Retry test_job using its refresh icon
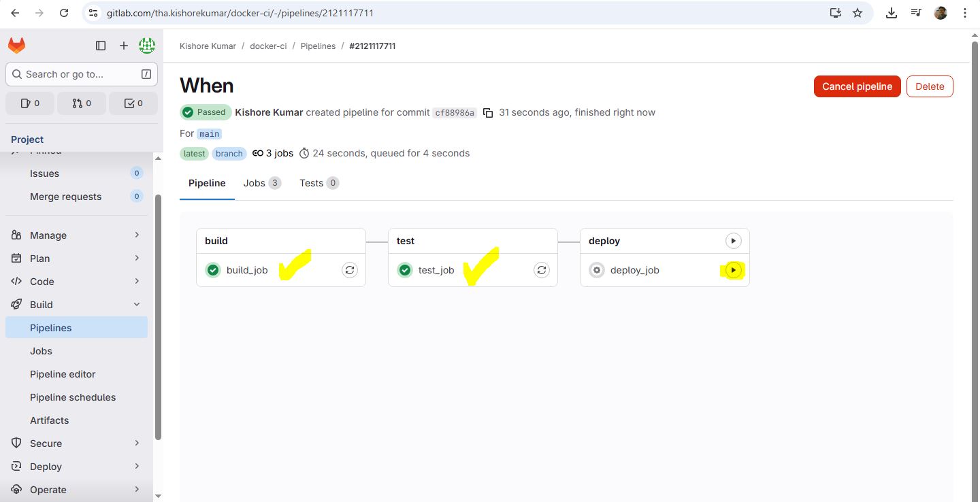This screenshot has height=502, width=980. [x=542, y=270]
